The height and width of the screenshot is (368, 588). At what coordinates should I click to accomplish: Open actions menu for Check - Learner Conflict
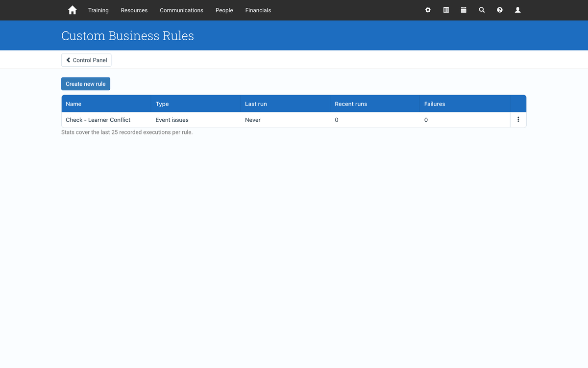518,120
